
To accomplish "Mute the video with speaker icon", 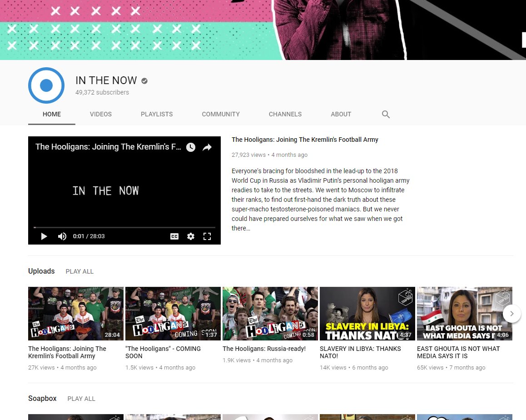I will click(x=62, y=236).
